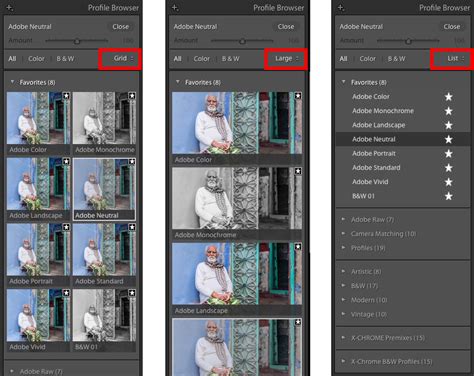Viewport: 474px width, 376px height.
Task: Close the Profile Browser in List panel
Action: (x=452, y=27)
